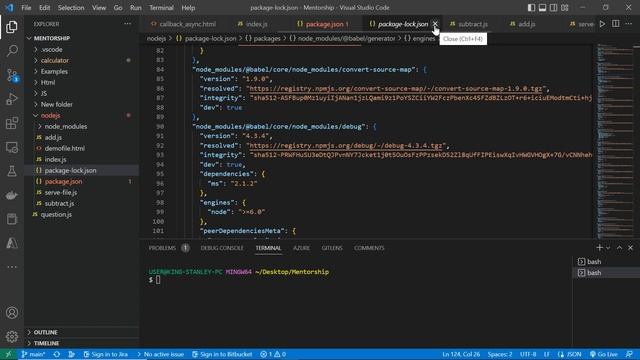Expand the Html folder
Viewport: 640px width, 360px height.
coord(82,82)
